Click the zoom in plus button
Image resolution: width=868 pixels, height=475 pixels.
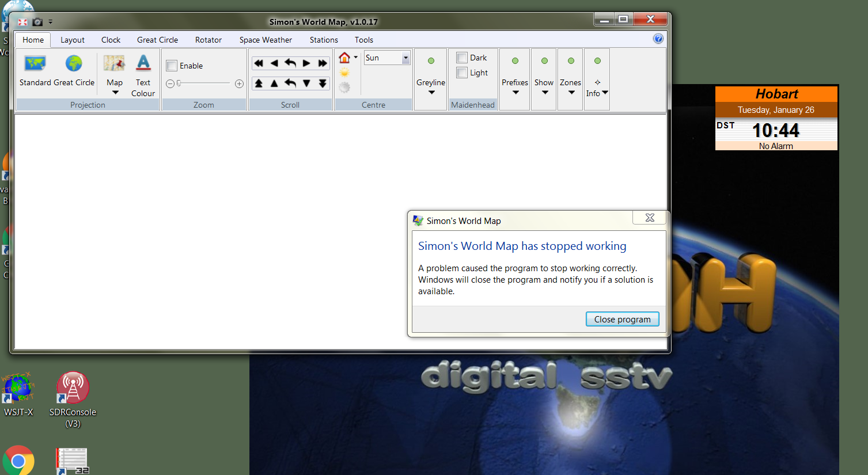(x=239, y=84)
